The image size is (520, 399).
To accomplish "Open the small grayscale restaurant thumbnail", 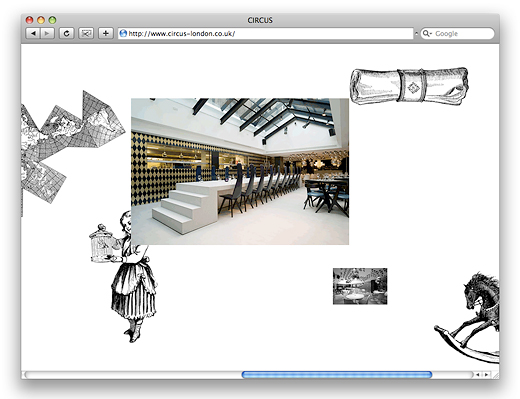I will (360, 286).
